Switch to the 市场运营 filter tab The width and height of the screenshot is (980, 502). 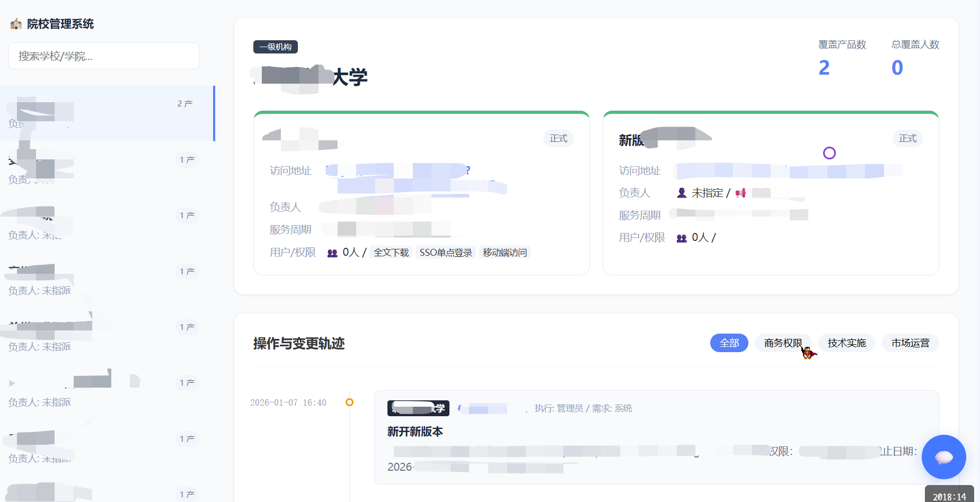click(910, 343)
